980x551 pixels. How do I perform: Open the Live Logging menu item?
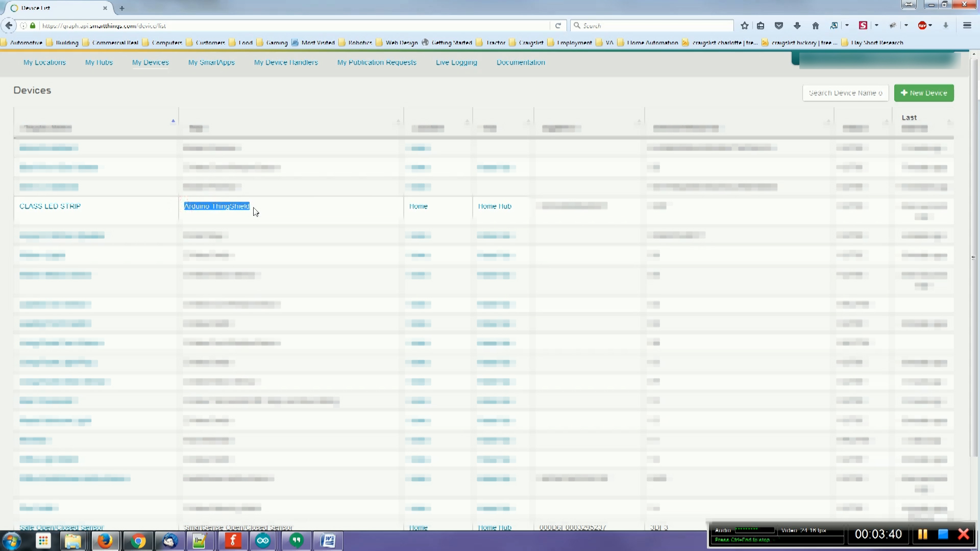(456, 62)
